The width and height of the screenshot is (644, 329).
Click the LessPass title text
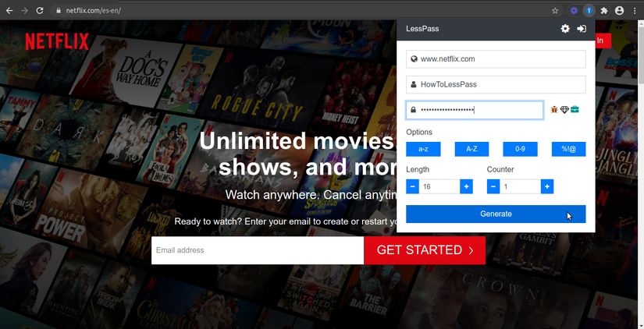point(422,29)
